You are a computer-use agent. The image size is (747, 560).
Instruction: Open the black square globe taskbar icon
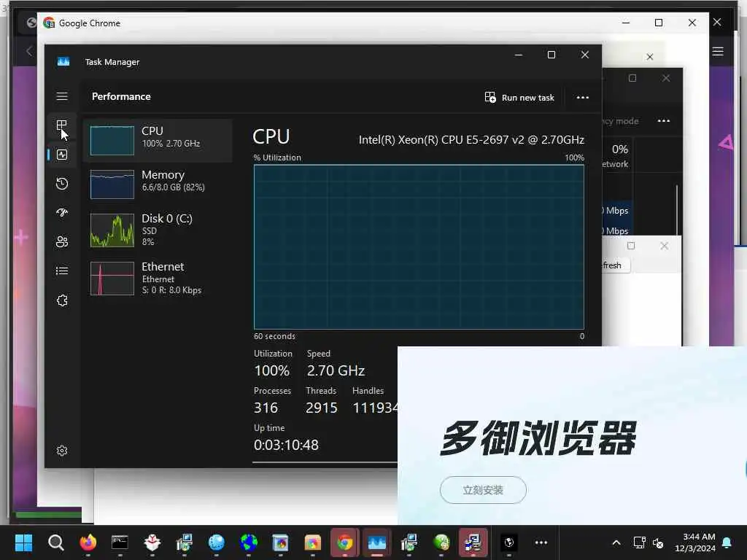(x=508, y=542)
